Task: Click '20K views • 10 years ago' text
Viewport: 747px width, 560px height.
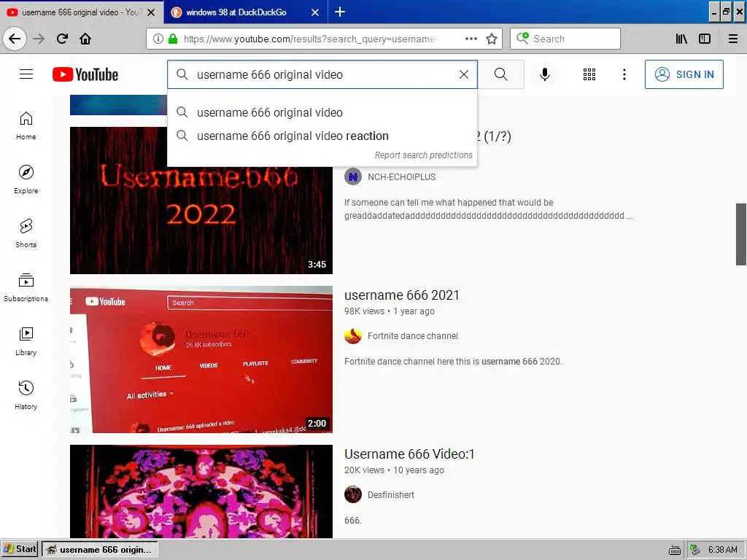Action: (x=394, y=470)
